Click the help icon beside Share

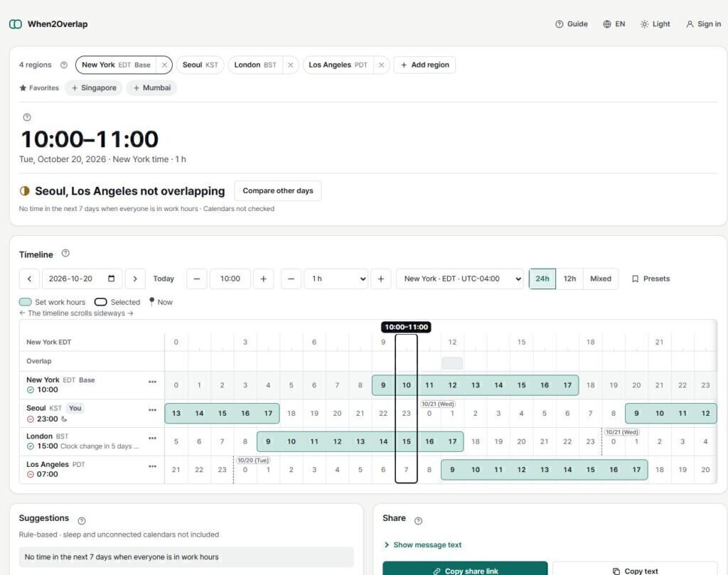(x=418, y=521)
